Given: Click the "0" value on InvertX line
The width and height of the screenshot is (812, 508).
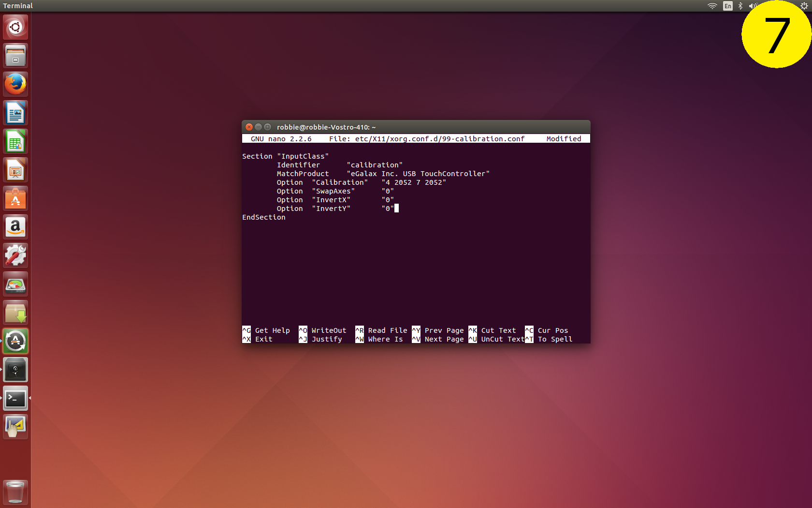Looking at the screenshot, I should pos(388,200).
